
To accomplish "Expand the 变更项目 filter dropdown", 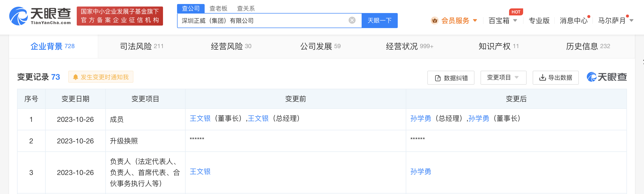I will coord(503,78).
